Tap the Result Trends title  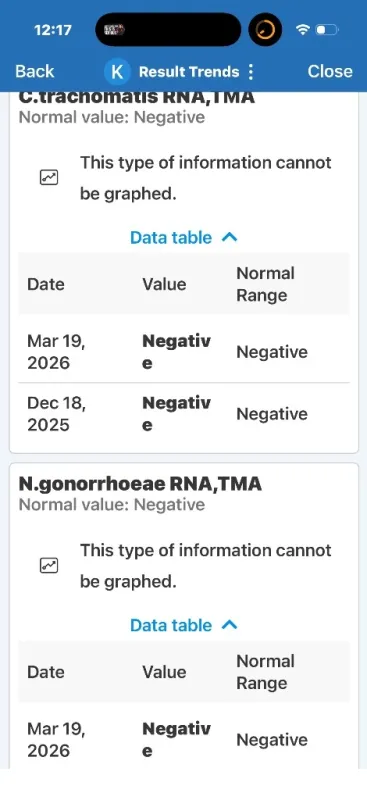click(x=189, y=72)
